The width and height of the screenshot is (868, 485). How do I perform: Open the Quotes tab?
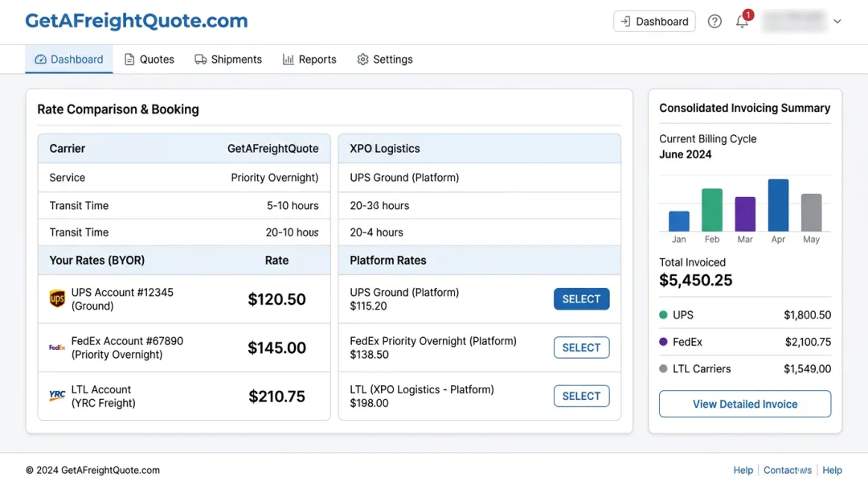(149, 60)
